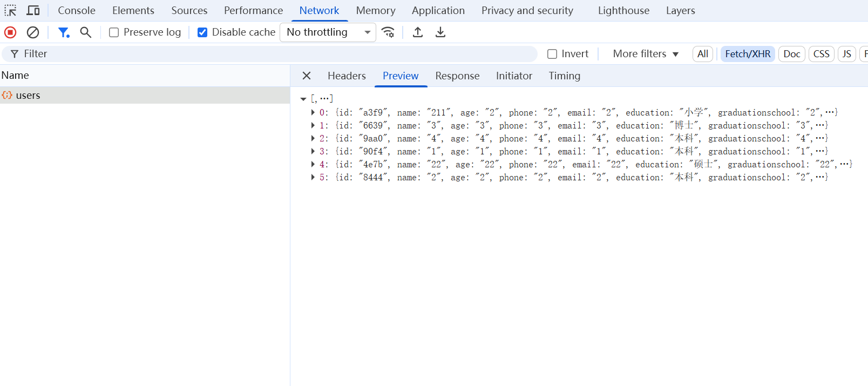Select the Preview tab
The width and height of the screenshot is (868, 386).
coord(401,76)
